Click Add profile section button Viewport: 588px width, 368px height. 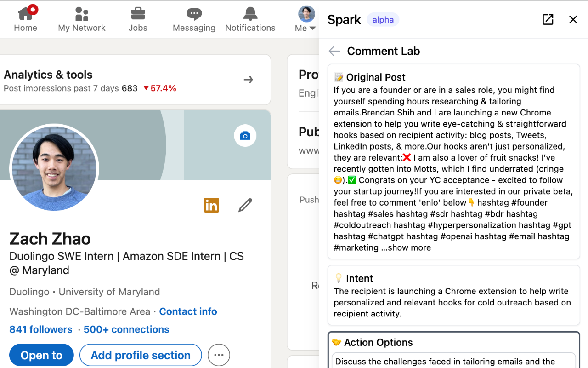point(141,355)
